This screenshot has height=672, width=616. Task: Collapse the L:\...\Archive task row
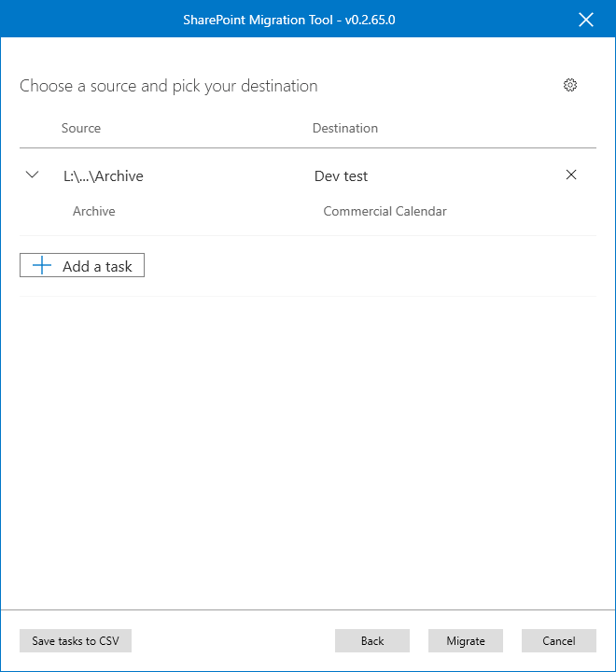(x=33, y=175)
